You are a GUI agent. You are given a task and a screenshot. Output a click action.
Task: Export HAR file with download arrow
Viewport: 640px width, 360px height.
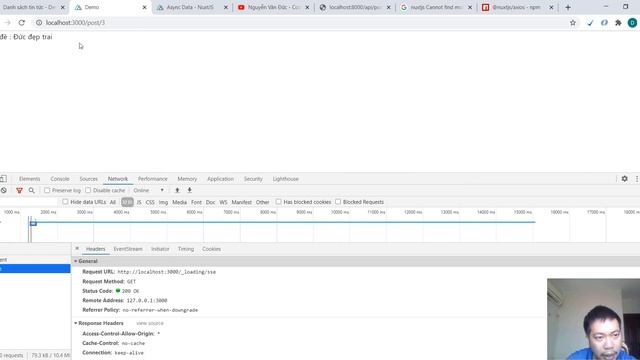[189, 190]
